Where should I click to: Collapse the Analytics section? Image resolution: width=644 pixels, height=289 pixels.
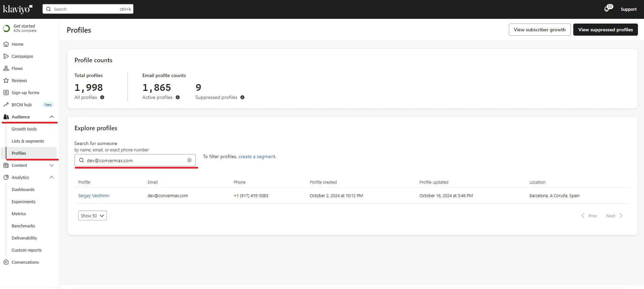pyautogui.click(x=52, y=178)
